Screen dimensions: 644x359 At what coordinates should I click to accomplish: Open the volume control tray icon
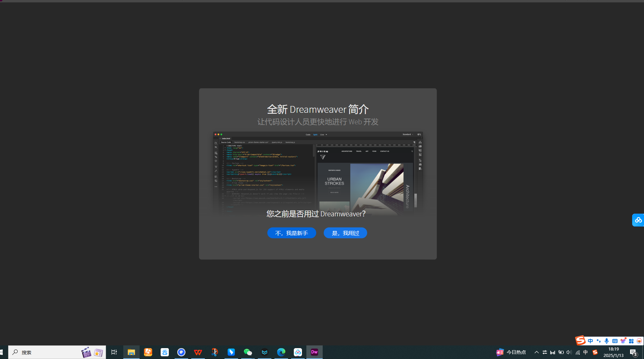569,352
